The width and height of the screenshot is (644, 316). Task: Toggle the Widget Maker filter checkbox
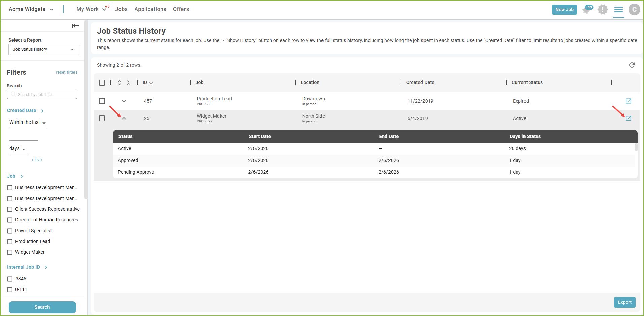10,252
